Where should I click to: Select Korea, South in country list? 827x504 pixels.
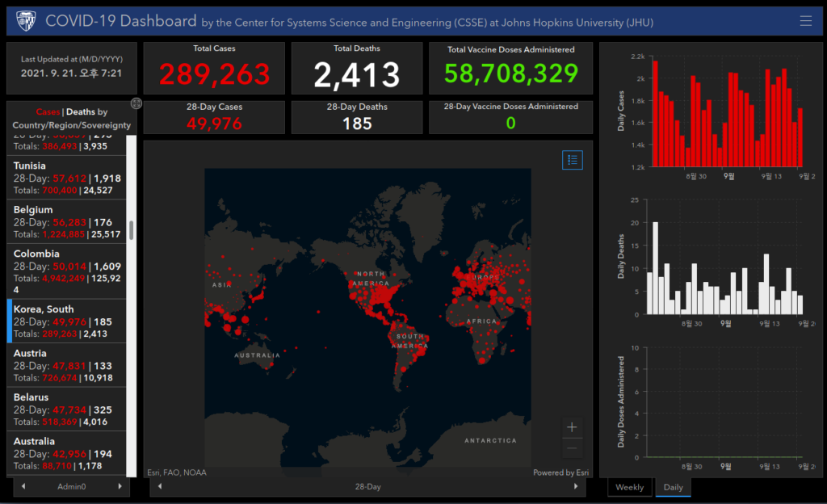[x=67, y=321]
